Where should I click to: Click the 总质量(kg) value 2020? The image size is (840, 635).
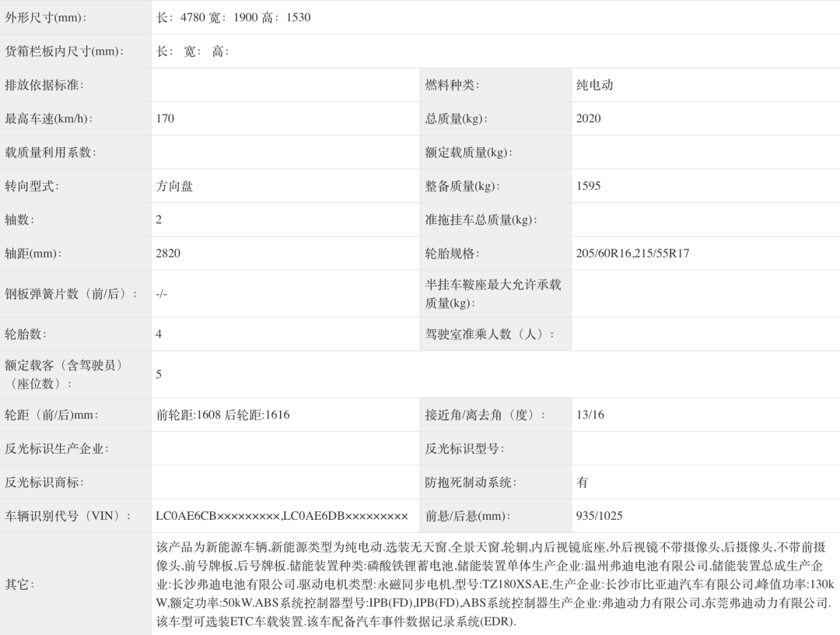pos(589,118)
